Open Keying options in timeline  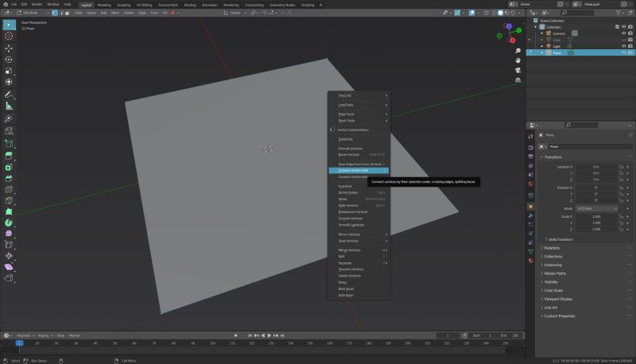[x=45, y=335]
